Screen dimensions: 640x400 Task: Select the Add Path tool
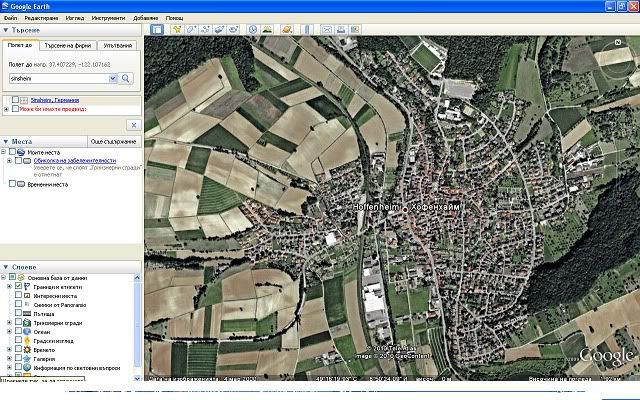[x=204, y=30]
